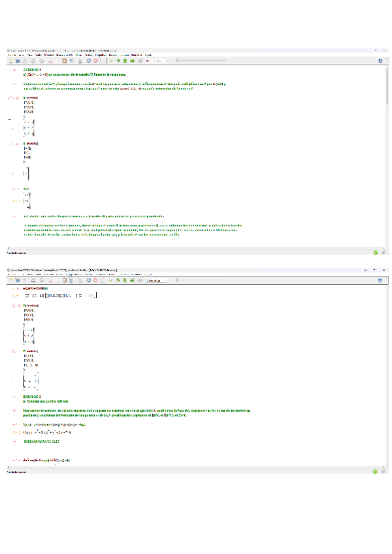Viewport: 392px width, 554px height.
Task: Click status icon in lower window status bar
Action: tap(376, 470)
